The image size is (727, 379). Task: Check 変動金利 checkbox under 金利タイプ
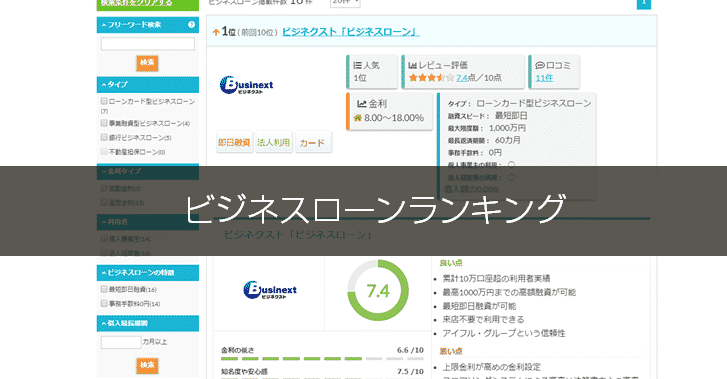pos(104,188)
